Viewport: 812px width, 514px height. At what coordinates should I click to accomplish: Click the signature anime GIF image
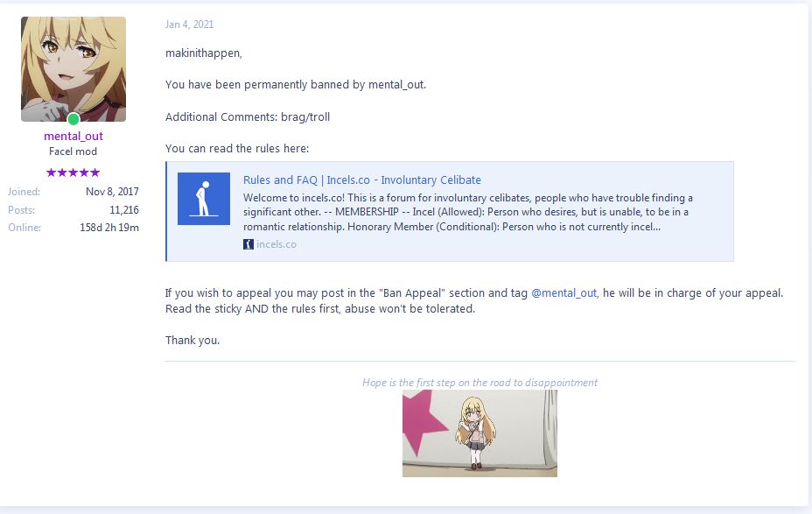coord(479,433)
